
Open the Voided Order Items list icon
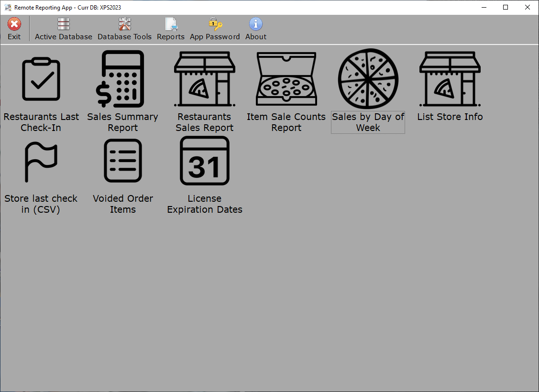[123, 161]
